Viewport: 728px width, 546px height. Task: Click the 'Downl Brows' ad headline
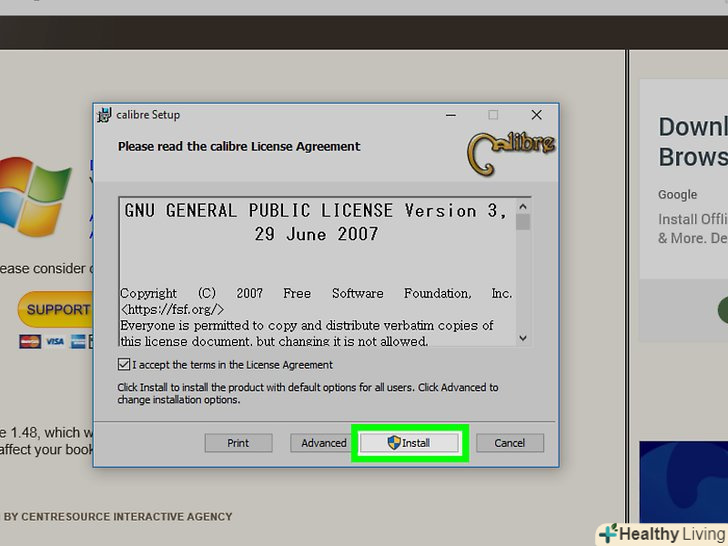coord(693,142)
